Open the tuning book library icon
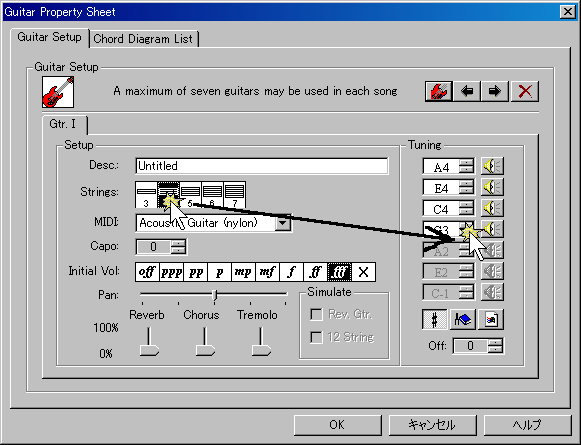This screenshot has height=445, width=581. (x=463, y=319)
